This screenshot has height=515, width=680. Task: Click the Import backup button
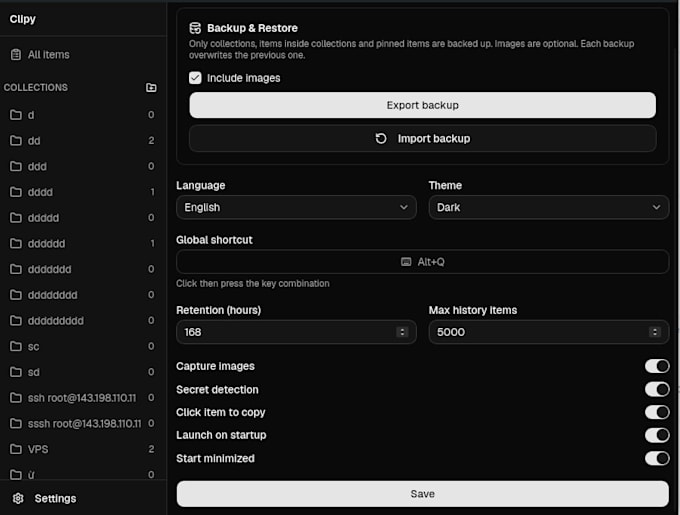click(x=422, y=139)
